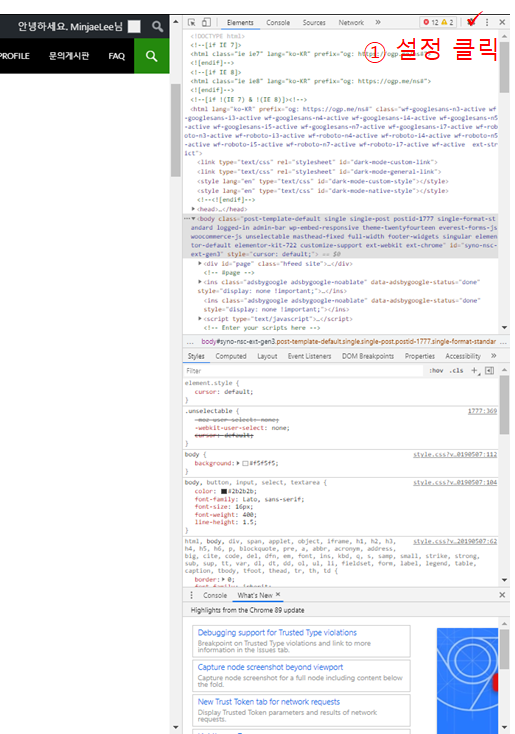Screen dimensions: 515x734
Task: Open the DevTools three-dot menu
Action: click(487, 22)
